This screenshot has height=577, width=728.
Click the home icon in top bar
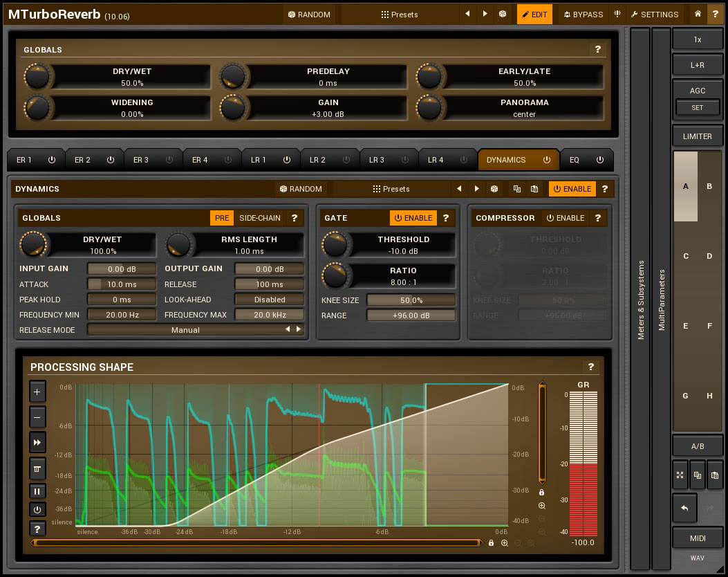pos(698,14)
